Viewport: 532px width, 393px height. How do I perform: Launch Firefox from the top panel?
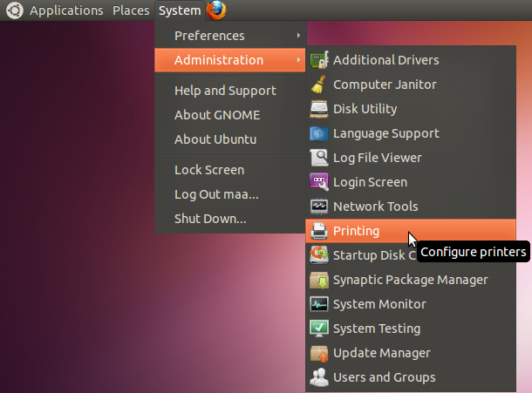coord(216,10)
